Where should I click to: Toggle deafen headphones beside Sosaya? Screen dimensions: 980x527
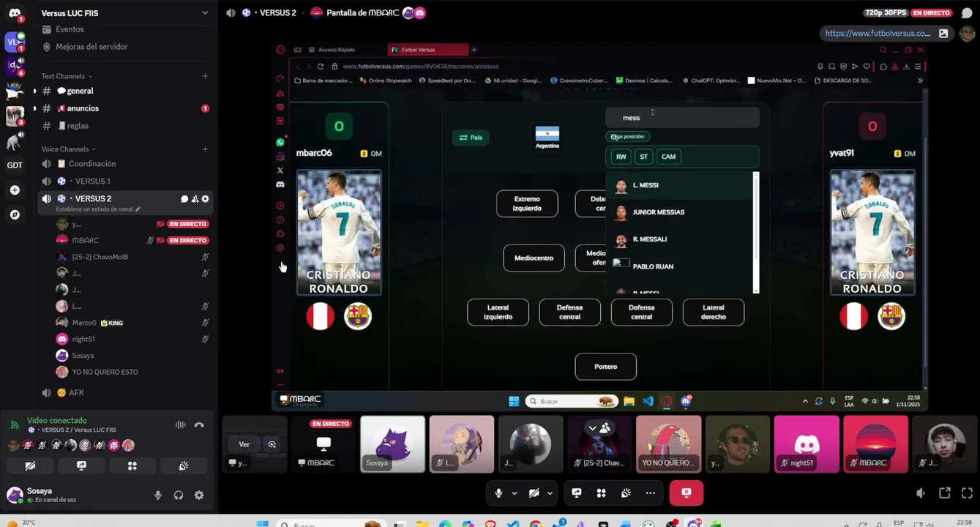point(178,496)
